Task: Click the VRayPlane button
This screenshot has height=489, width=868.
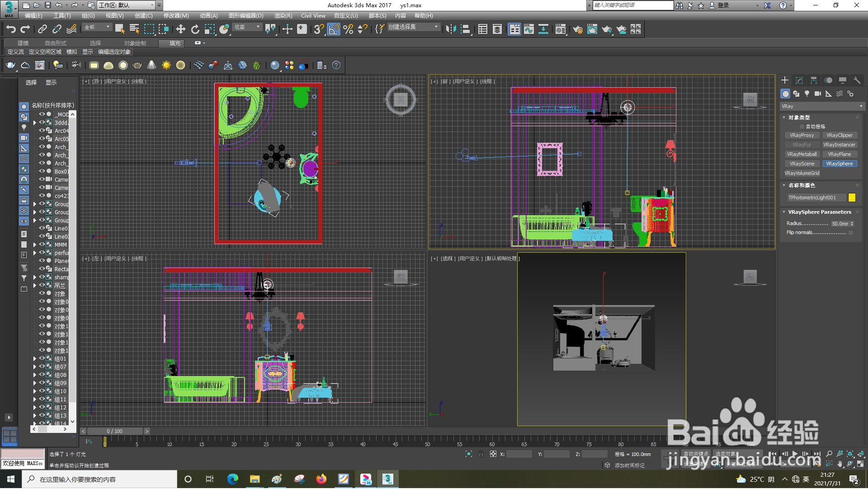Action: point(839,155)
